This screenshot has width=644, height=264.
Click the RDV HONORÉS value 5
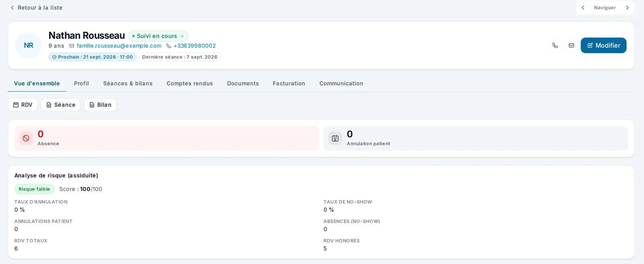325,249
